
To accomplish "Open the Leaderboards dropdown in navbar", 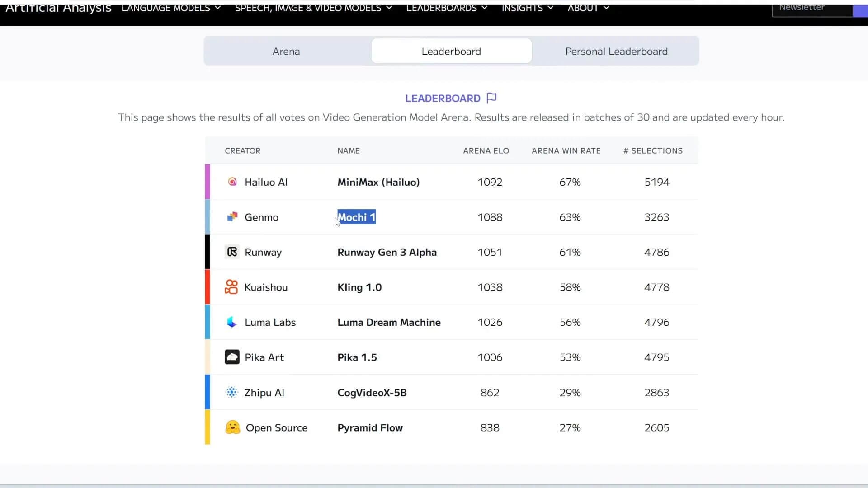I will click(446, 8).
